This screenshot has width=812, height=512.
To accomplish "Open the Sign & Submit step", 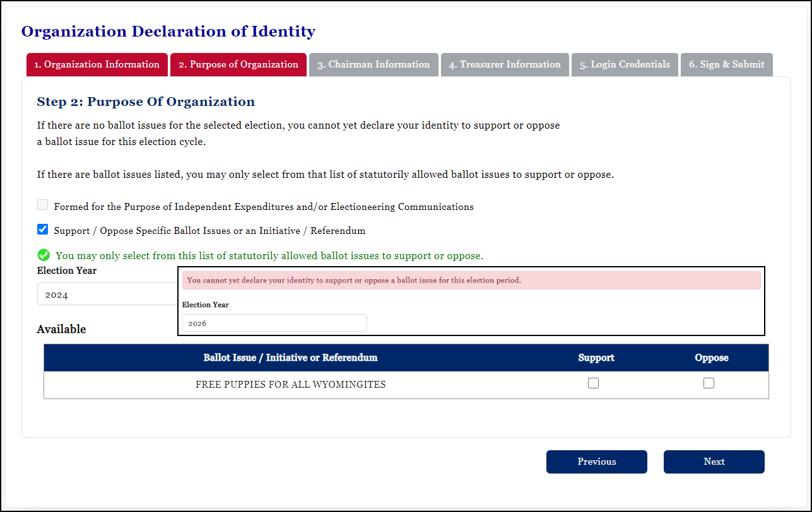I will point(726,64).
